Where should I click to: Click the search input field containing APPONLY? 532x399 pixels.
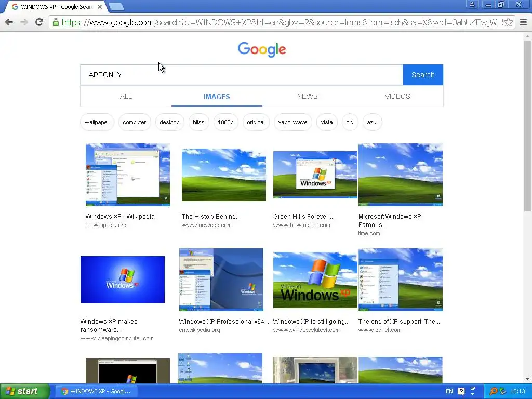(x=242, y=75)
